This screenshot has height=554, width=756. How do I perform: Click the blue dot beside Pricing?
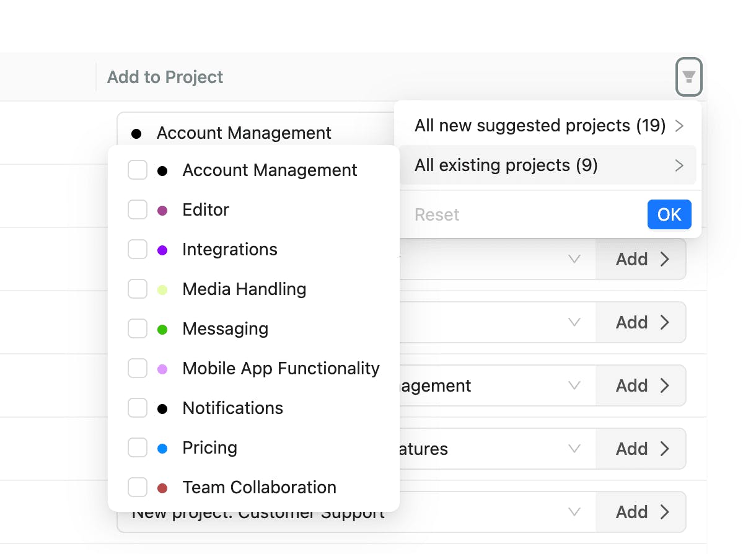[162, 449]
